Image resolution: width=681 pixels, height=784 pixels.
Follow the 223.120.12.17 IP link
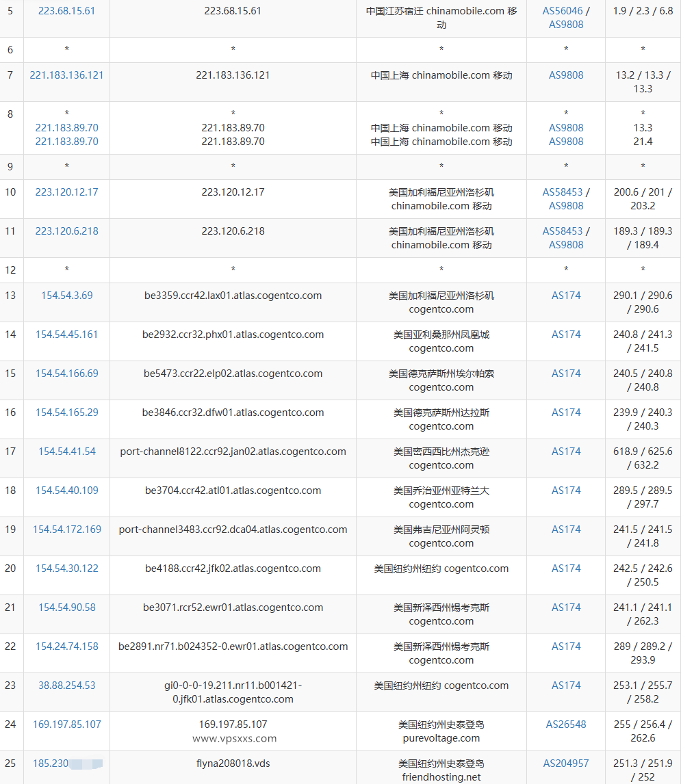click(66, 192)
